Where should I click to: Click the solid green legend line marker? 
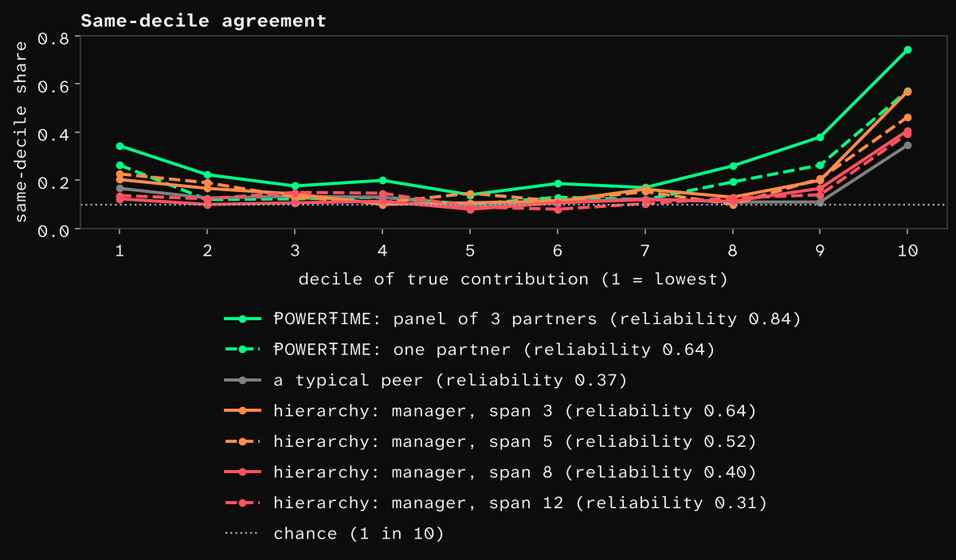(242, 319)
